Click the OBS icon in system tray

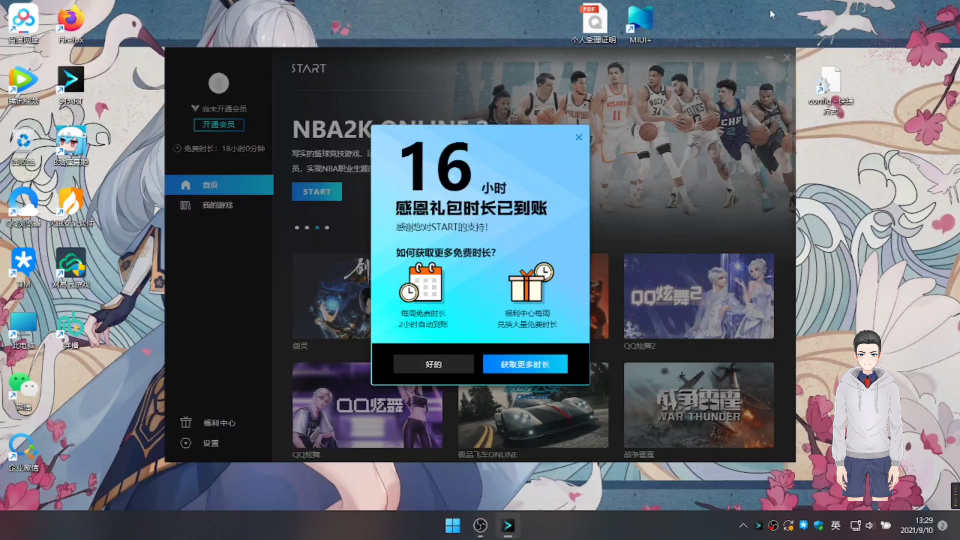point(773,525)
